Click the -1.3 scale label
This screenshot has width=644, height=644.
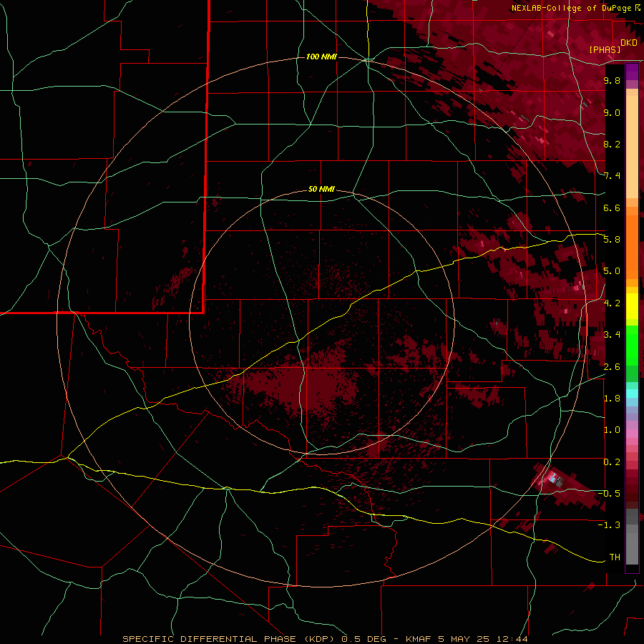click(x=610, y=525)
